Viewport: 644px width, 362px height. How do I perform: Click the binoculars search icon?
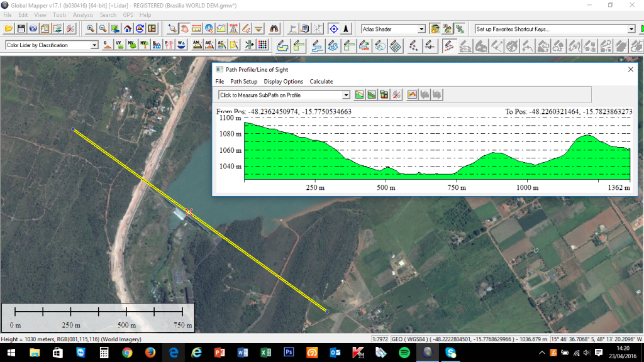click(274, 29)
